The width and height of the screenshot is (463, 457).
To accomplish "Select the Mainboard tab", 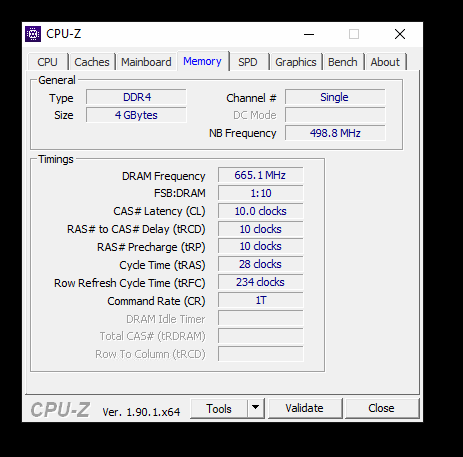I will pos(146,62).
